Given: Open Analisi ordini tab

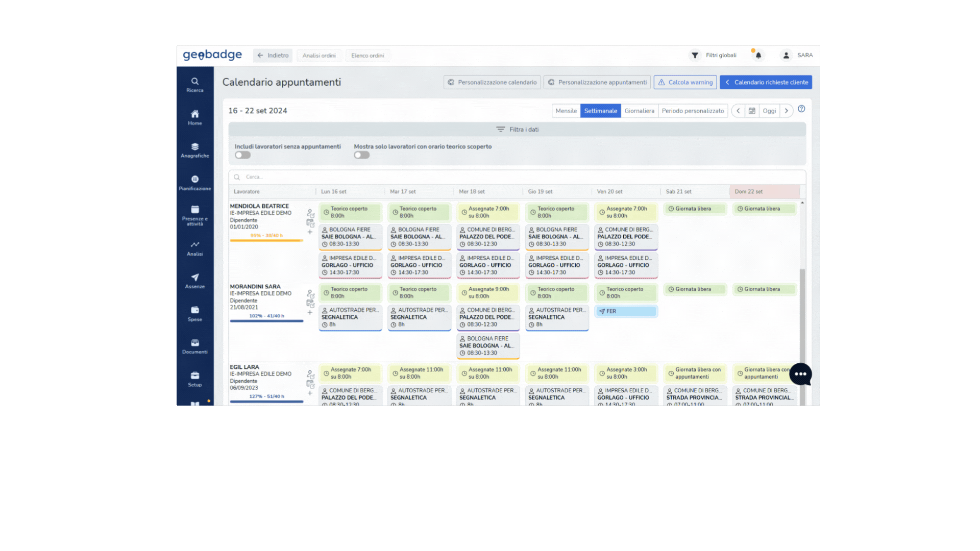Looking at the screenshot, I should pos(319,56).
